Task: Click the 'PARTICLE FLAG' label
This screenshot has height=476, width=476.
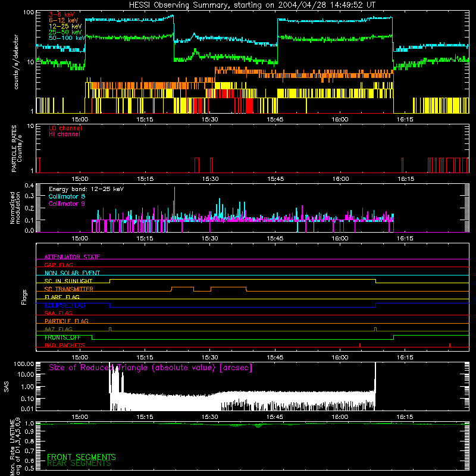Action: click(x=67, y=321)
